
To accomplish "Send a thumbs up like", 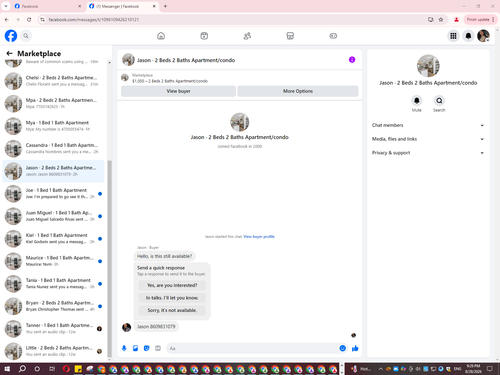I will [355, 348].
